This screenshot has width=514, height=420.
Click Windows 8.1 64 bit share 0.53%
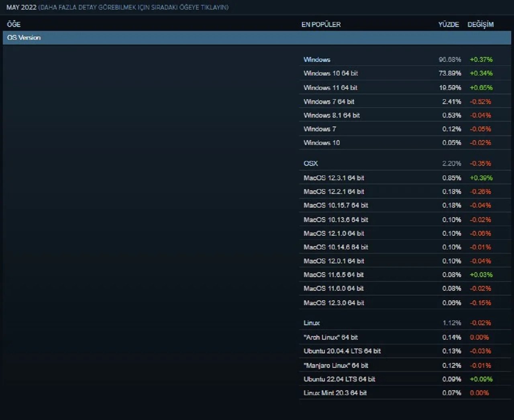click(451, 115)
